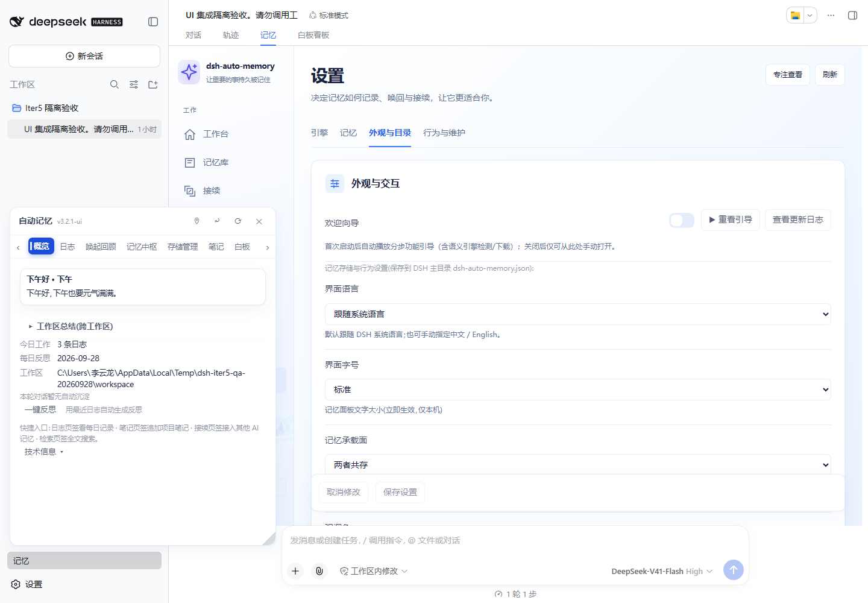Expand the 工作区总结(跨工作区) section
Screen dimensions: 868x603
tap(71, 326)
